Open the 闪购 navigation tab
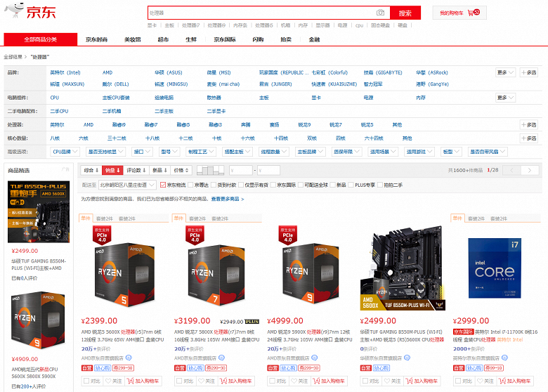The height and width of the screenshot is (392, 548). pos(258,39)
